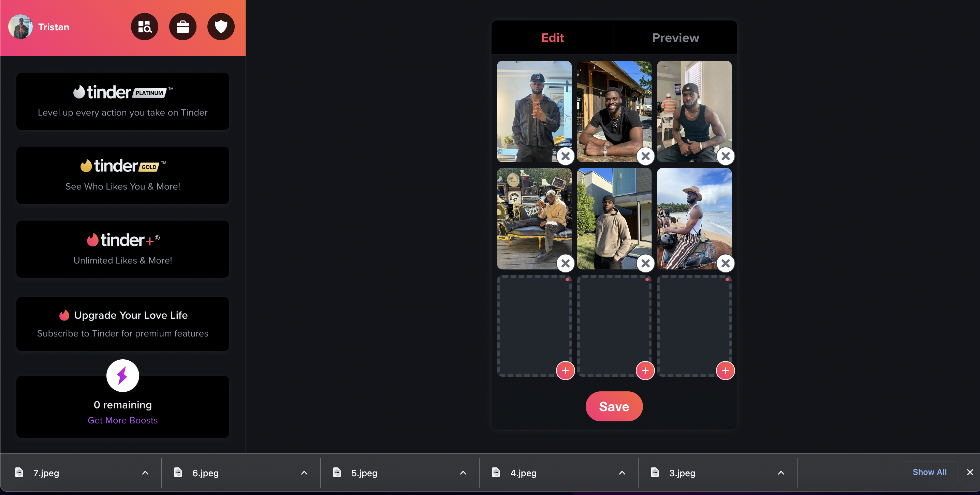Remove the tan hoodie photo via X

pyautogui.click(x=645, y=263)
